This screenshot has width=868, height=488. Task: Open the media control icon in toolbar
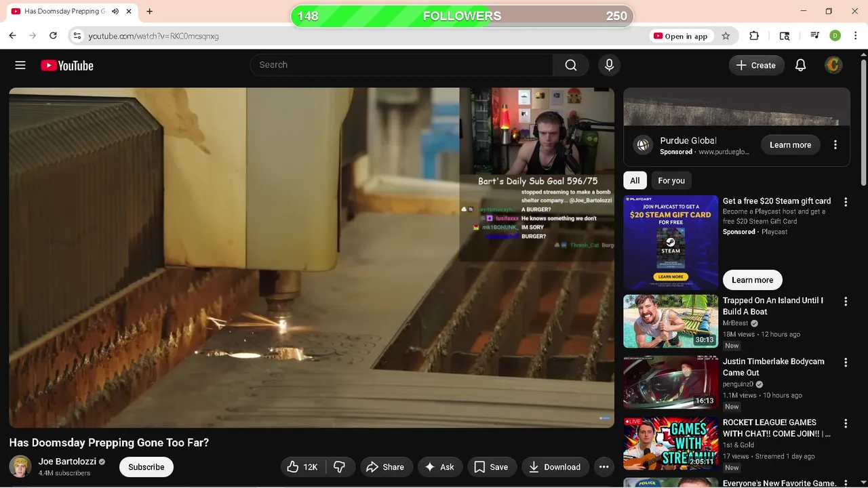click(814, 36)
